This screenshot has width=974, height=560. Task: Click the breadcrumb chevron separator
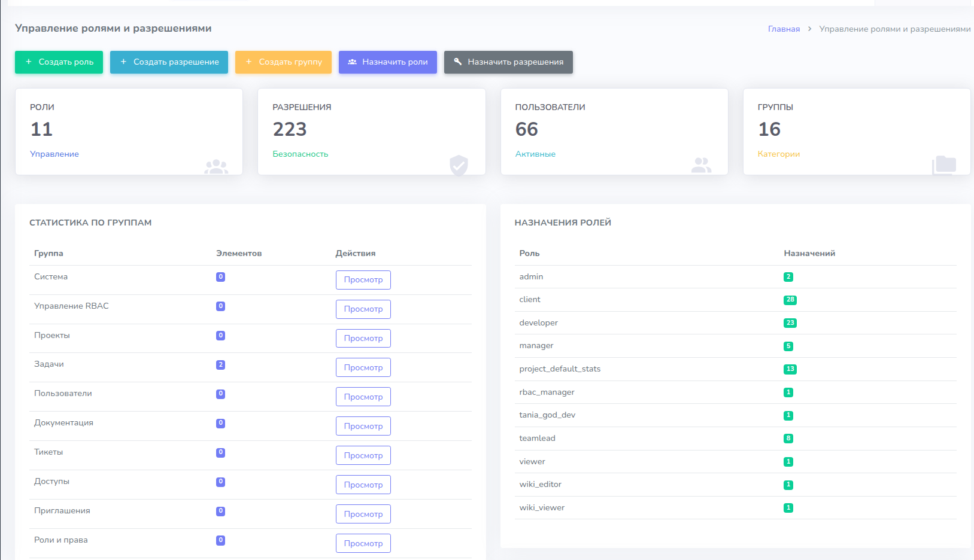[809, 29]
